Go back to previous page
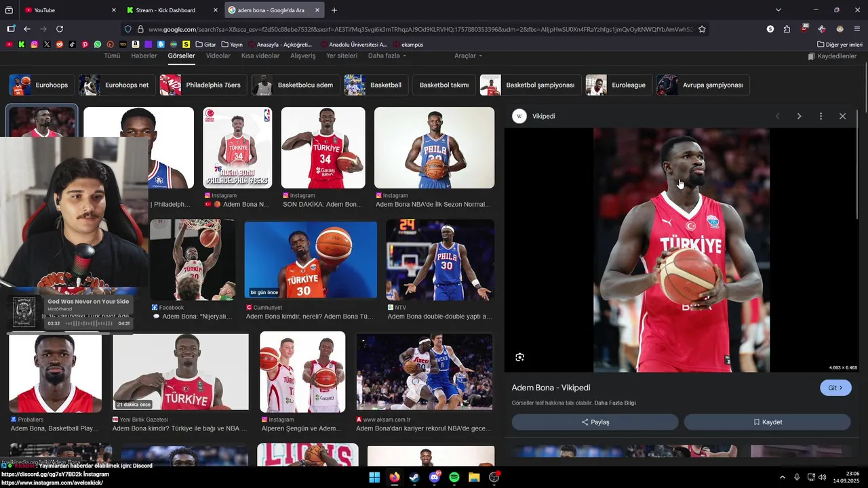Viewport: 868px width, 488px height. 27,29
